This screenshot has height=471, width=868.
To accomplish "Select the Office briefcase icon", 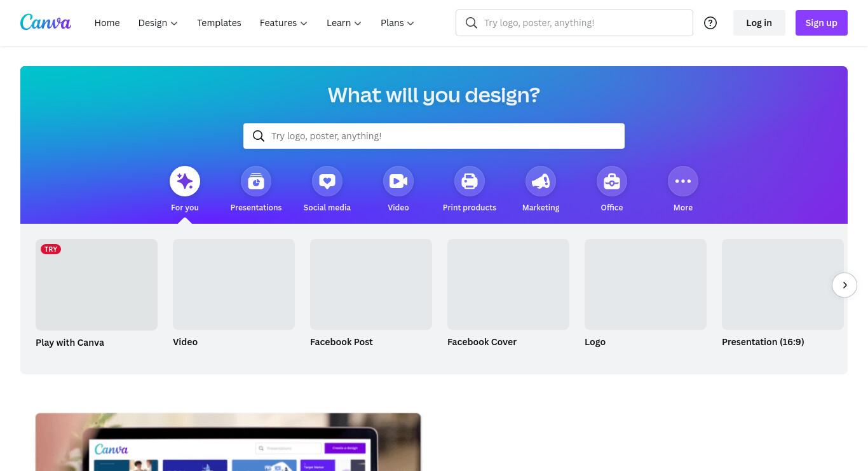I will click(x=612, y=181).
